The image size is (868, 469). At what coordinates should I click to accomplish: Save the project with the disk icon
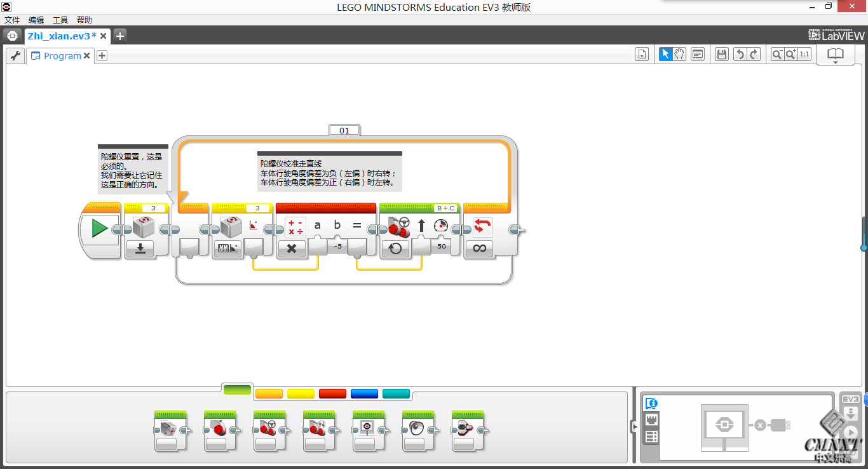(x=722, y=55)
